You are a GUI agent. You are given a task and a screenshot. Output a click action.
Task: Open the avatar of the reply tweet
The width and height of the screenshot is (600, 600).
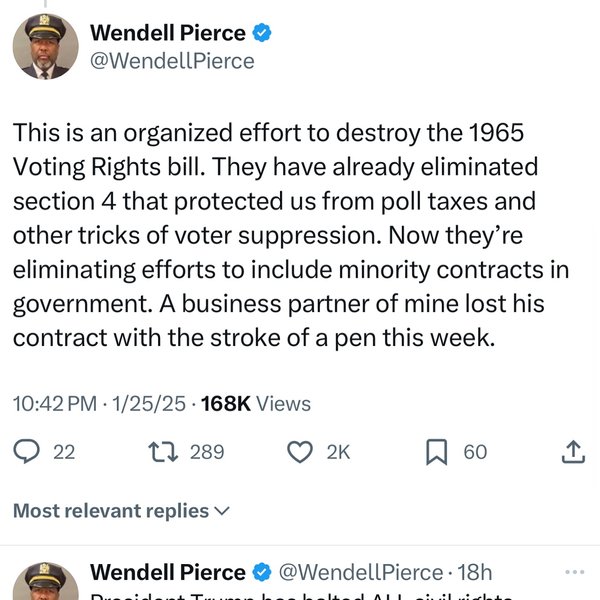[46, 581]
